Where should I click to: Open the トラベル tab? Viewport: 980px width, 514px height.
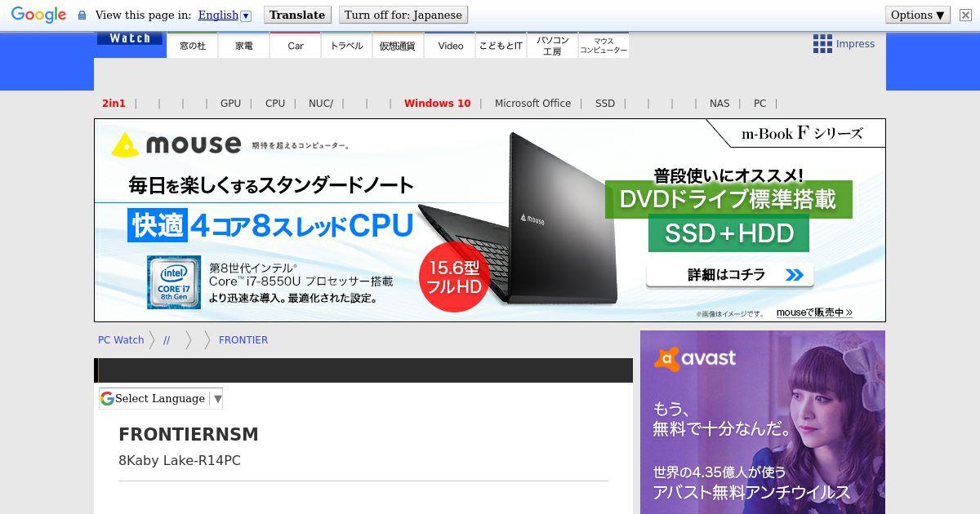347,46
